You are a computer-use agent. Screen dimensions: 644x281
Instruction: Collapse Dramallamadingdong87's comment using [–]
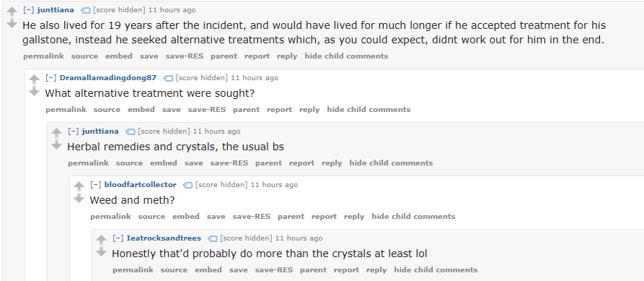(x=51, y=77)
